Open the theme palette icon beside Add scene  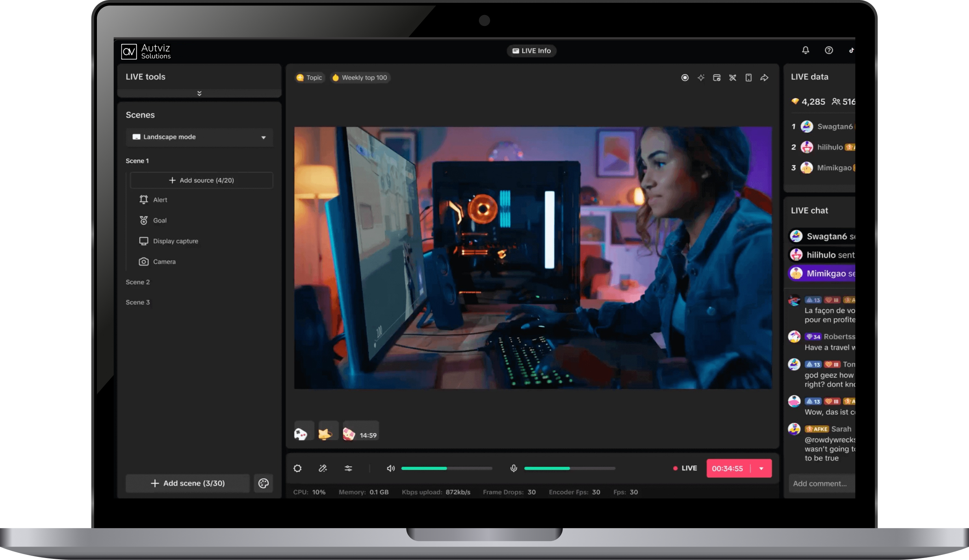pos(264,483)
